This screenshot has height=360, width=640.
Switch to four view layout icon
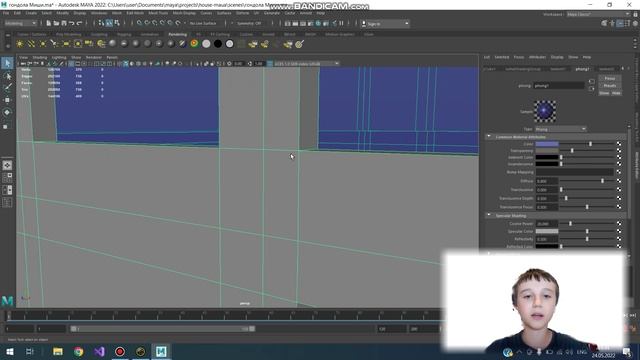7,178
